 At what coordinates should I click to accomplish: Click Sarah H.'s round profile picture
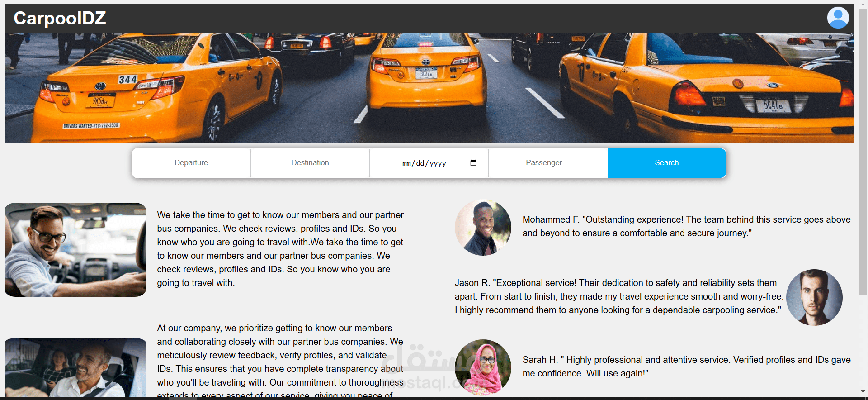tap(483, 367)
